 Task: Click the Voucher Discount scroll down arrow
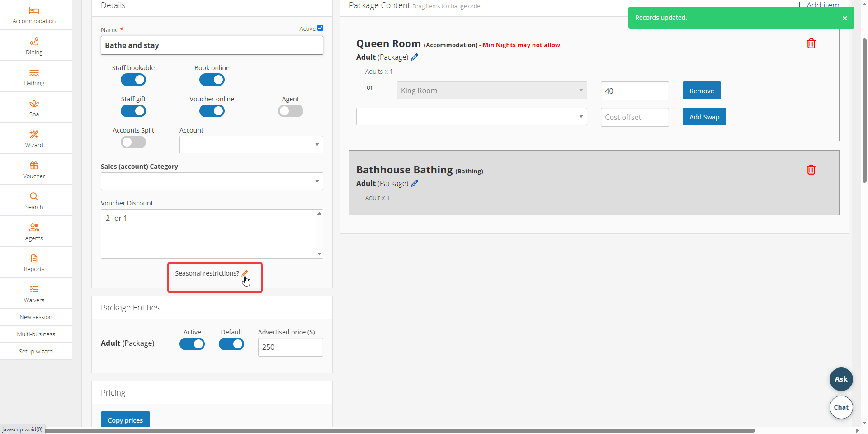[x=319, y=254]
